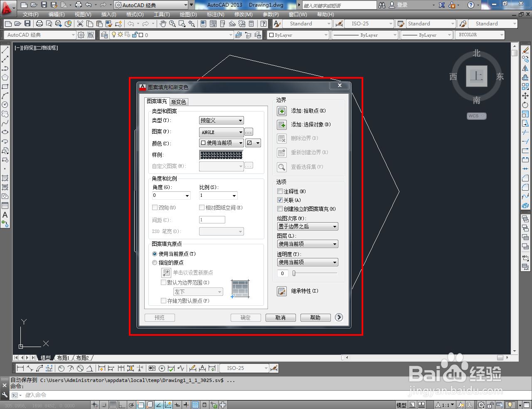The height and width of the screenshot is (409, 532).
Task: Click Add Select Objects icon
Action: point(282,125)
